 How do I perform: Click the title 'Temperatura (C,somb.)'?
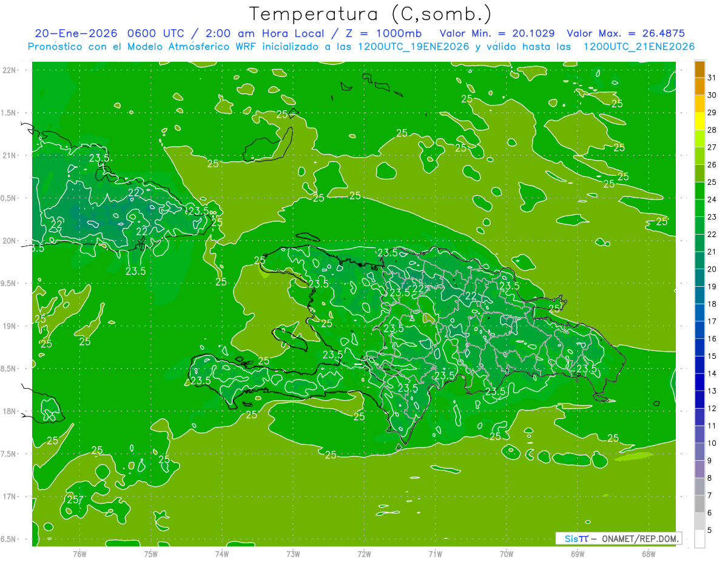click(371, 13)
